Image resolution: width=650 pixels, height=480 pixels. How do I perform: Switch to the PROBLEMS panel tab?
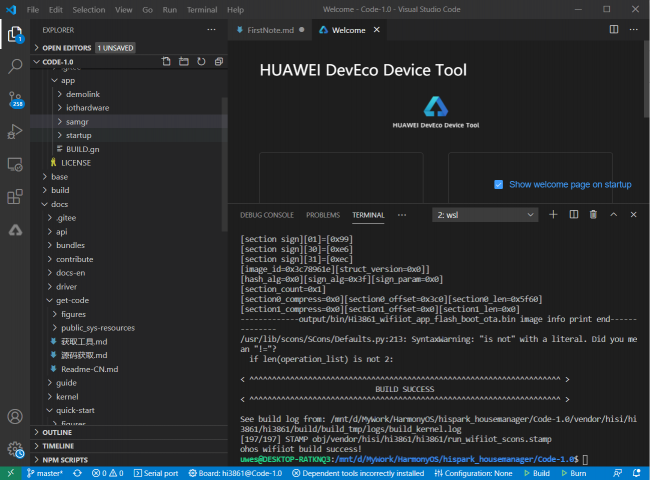pos(323,215)
